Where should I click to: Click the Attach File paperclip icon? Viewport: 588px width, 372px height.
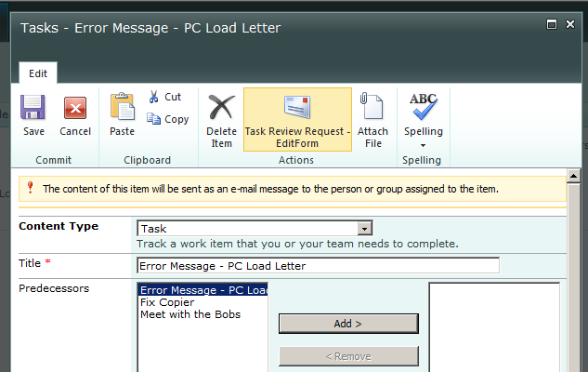coord(372,109)
